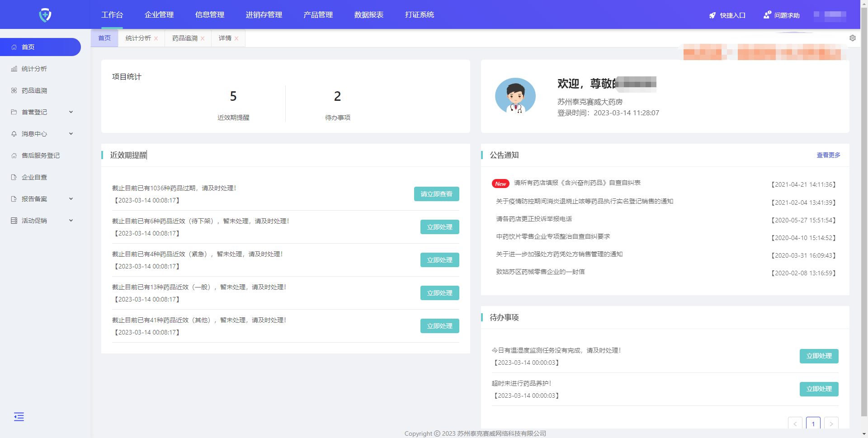Screen dimensions: 868x438
Task: Expand the 首营登记 sidebar menu
Action: tap(71, 112)
